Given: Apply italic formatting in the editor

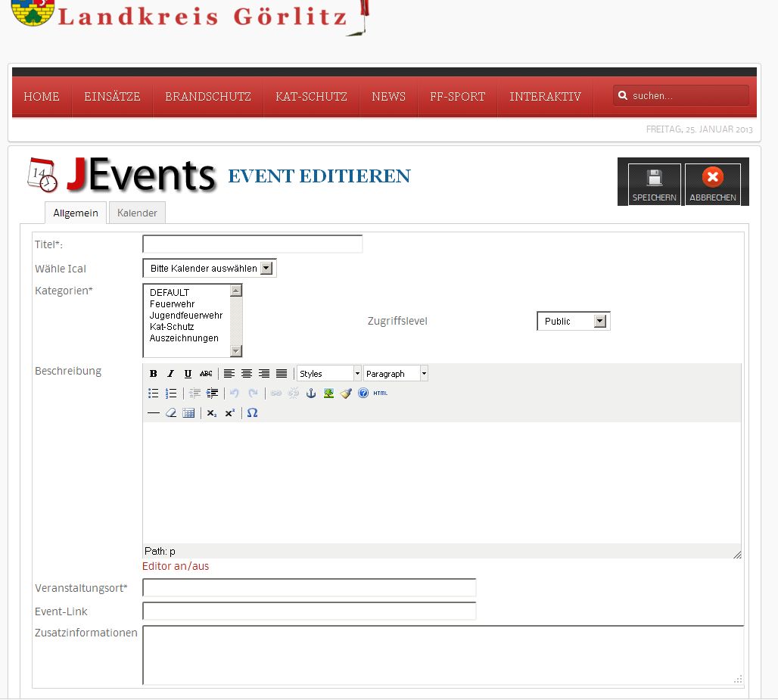Looking at the screenshot, I should [x=170, y=374].
